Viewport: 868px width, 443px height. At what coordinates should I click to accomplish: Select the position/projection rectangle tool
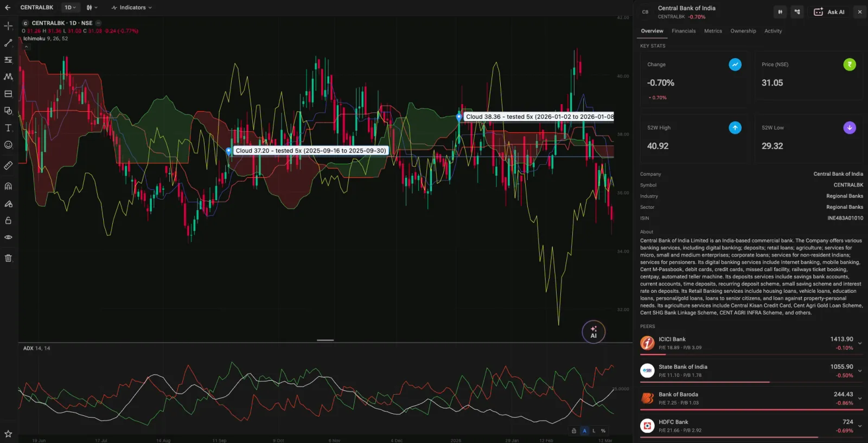[x=8, y=94]
